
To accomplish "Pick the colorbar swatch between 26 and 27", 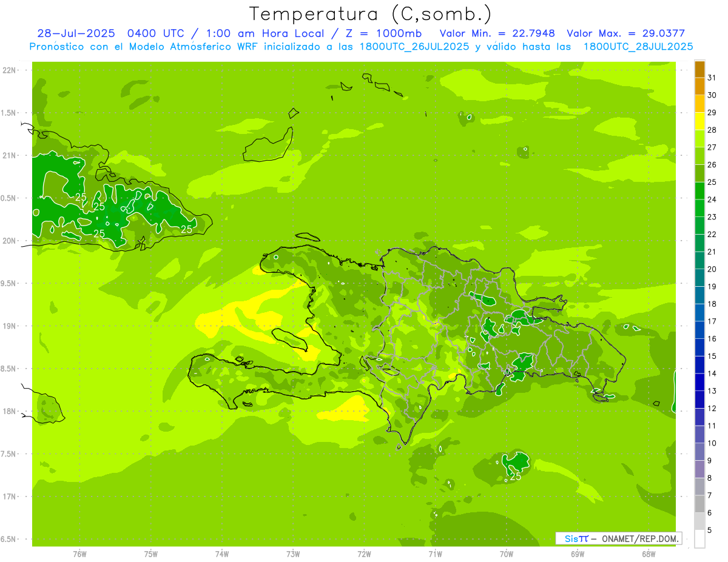I will [699, 156].
